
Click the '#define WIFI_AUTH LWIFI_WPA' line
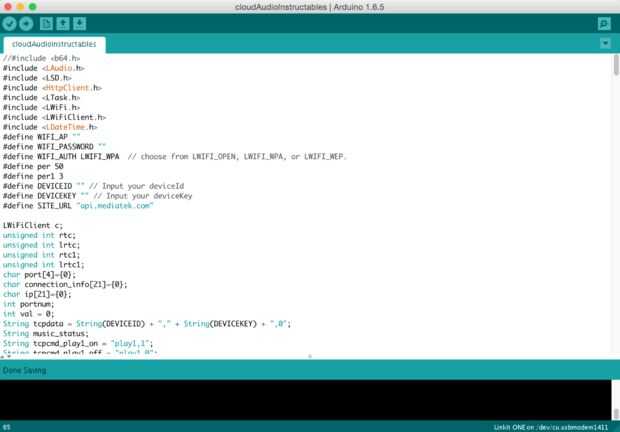click(x=174, y=157)
